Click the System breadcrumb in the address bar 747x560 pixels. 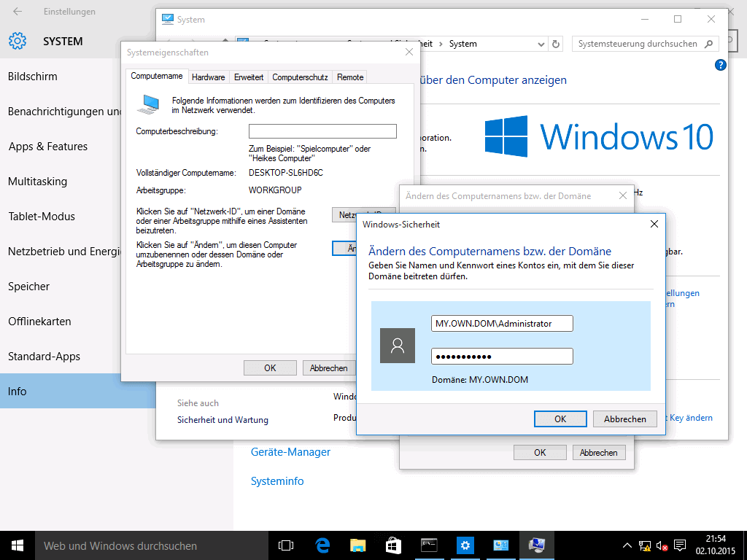point(462,44)
